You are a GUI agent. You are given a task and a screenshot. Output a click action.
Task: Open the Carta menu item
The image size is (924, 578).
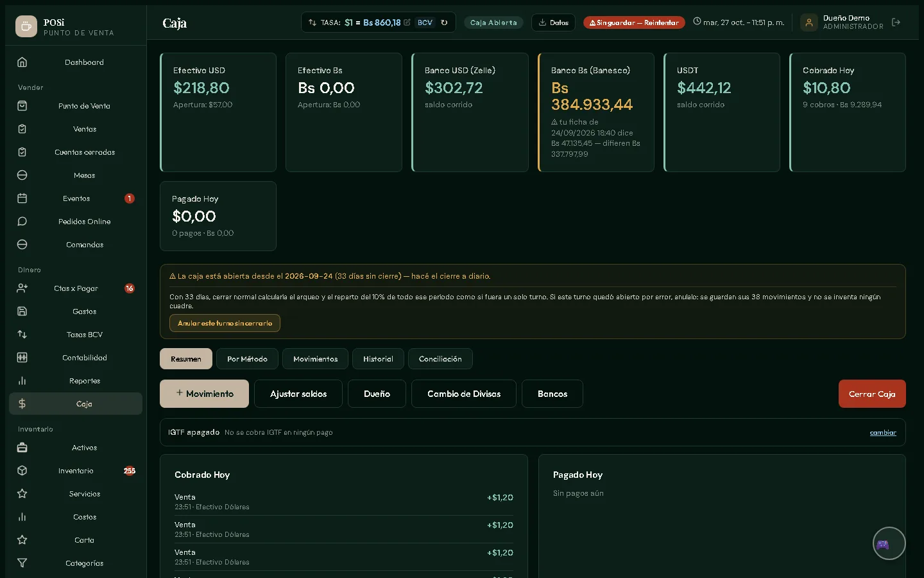76,540
